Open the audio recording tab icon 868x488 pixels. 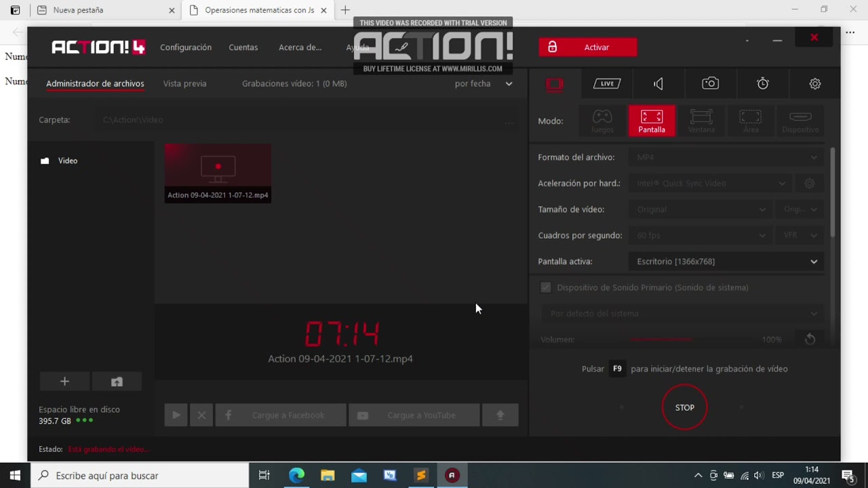pos(658,83)
